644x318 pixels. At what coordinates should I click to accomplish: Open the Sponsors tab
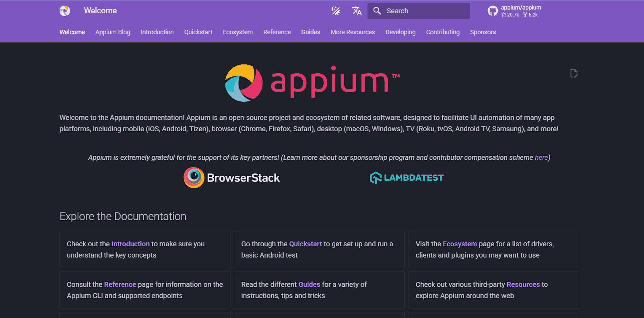tap(483, 32)
